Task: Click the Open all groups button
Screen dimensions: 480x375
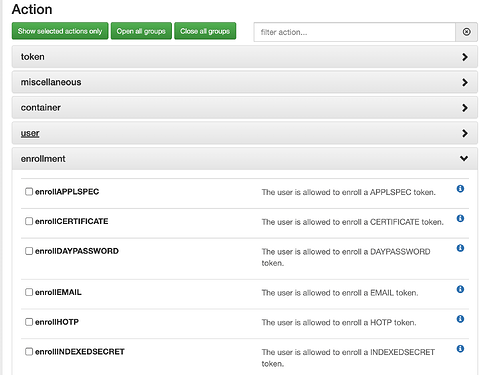Action: [x=141, y=31]
